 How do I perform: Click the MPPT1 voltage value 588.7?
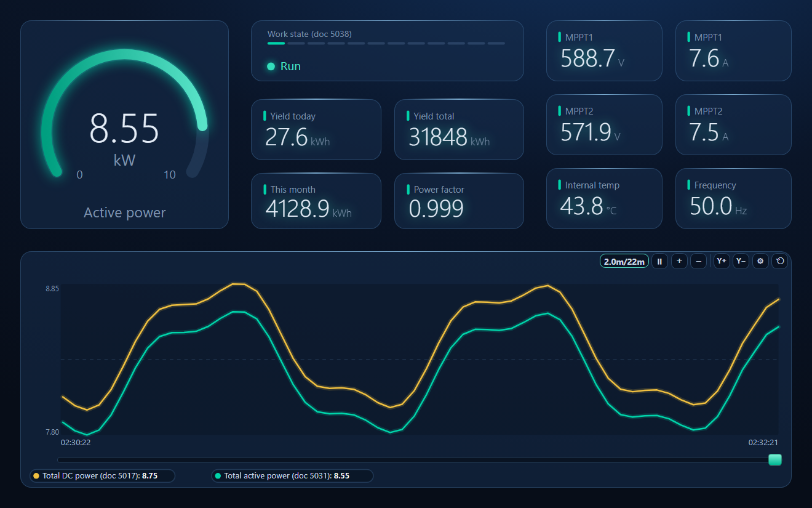(587, 58)
